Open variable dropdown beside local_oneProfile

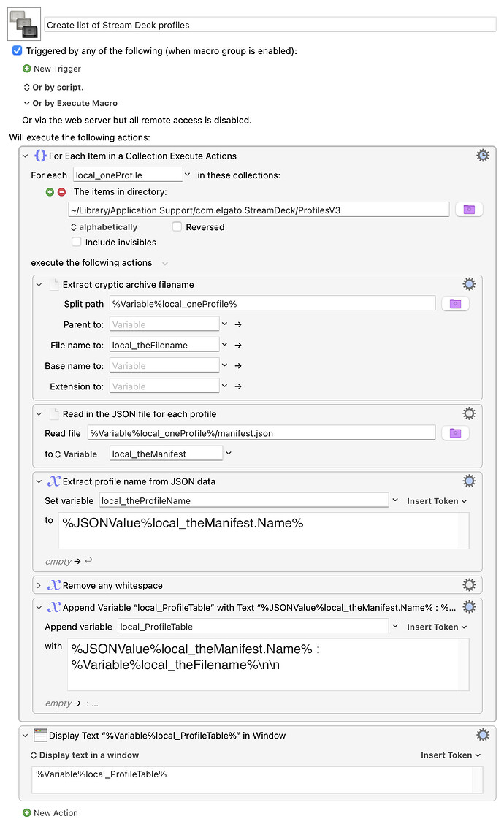pos(188,175)
